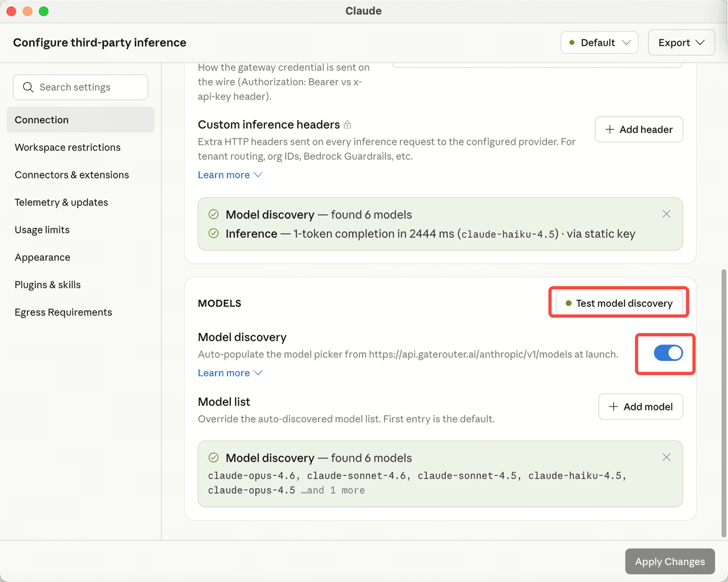The width and height of the screenshot is (728, 582).
Task: Click the Model list heading
Action: [x=224, y=402]
